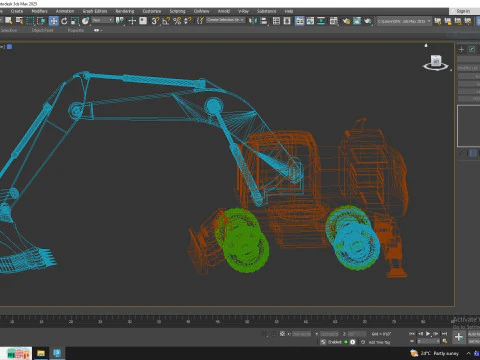Toggle Window/Crossing selection mode
Screen dimensions: 480x360
41,21
